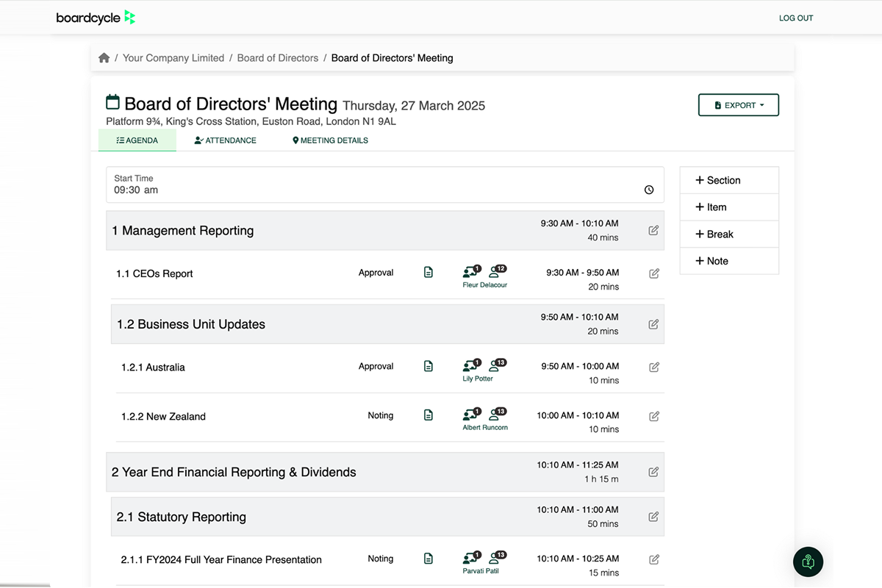
Task: Open document icon for CEOs Report
Action: point(429,273)
